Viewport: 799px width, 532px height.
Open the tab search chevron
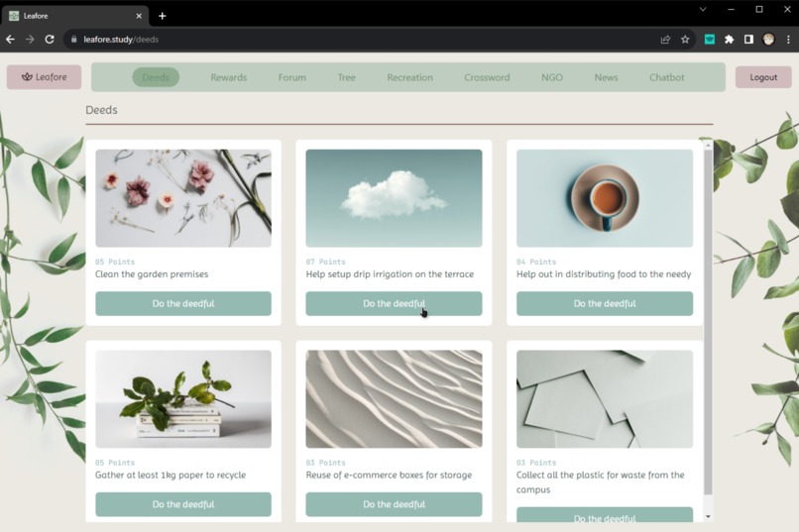click(703, 9)
